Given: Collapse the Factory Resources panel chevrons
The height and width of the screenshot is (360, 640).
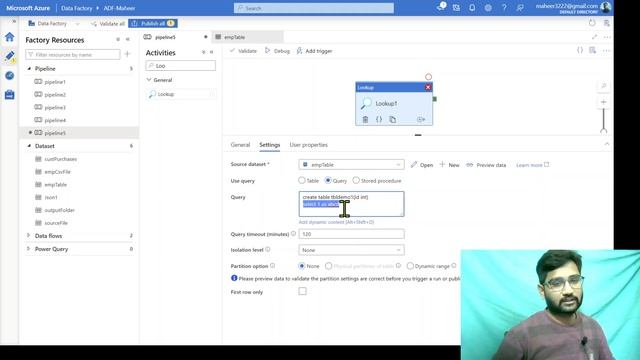Looking at the screenshot, I should [128, 40].
